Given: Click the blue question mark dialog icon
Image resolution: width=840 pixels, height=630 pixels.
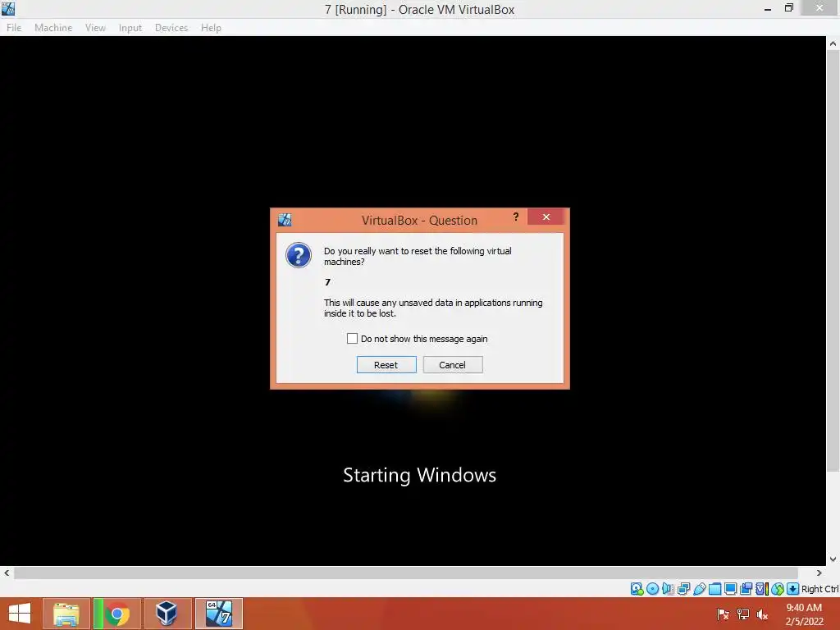Looking at the screenshot, I should (x=299, y=255).
